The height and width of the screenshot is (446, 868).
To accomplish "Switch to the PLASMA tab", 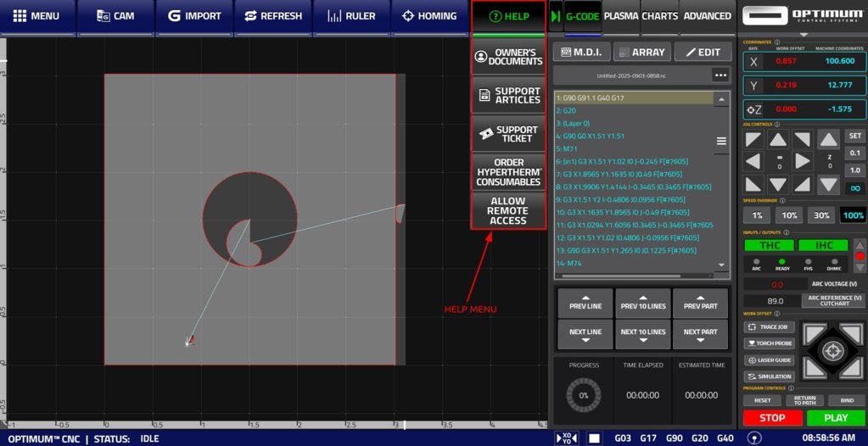I will coord(621,16).
